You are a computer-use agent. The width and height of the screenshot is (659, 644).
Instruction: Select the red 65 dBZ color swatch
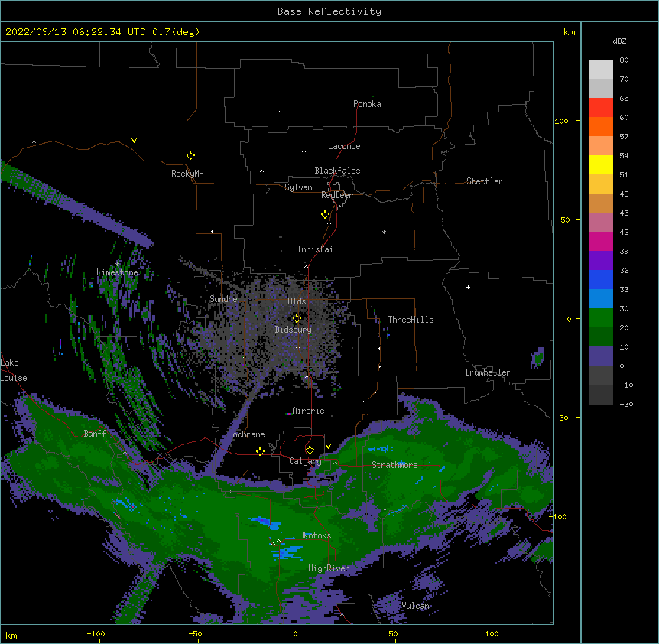tap(601, 107)
